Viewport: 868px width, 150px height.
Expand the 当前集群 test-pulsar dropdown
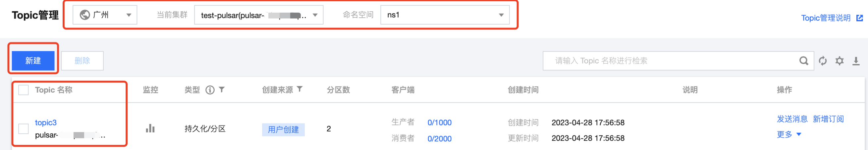coord(259,15)
